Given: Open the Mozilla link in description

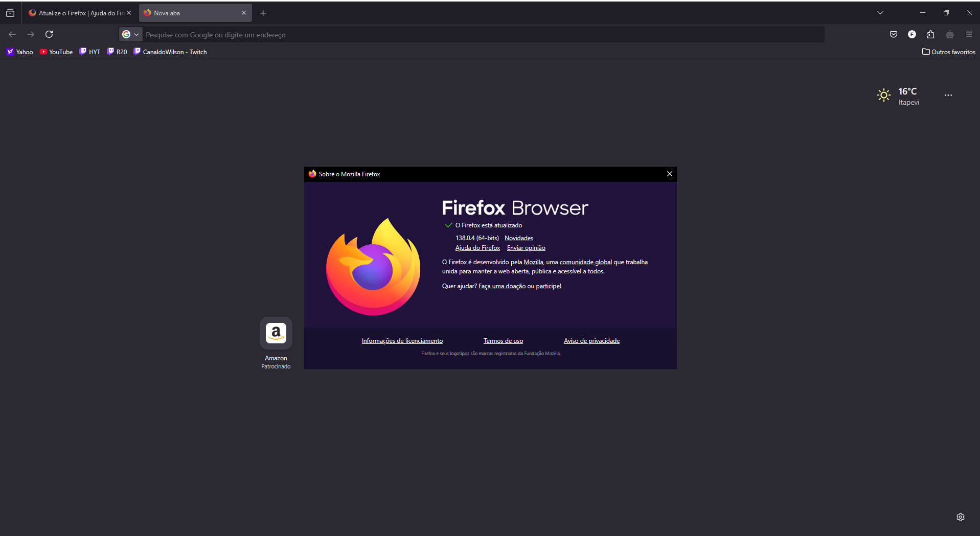Looking at the screenshot, I should (x=533, y=262).
